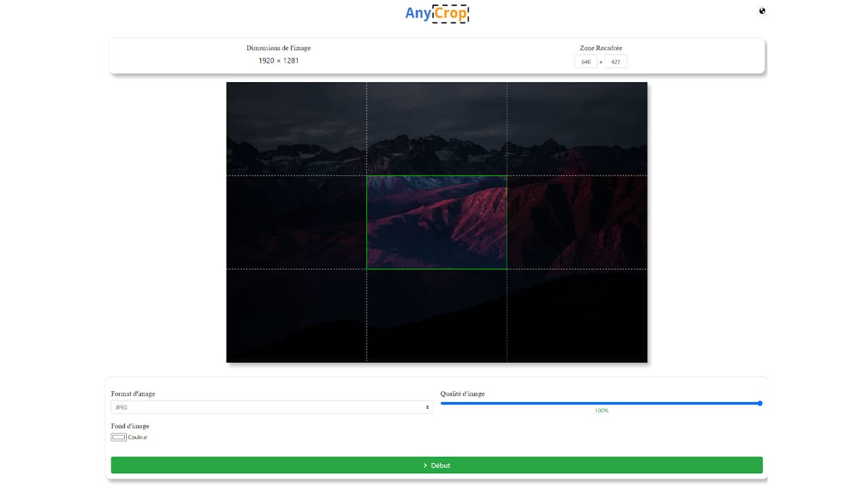
Task: Click the Dimensions de l'image label
Action: point(279,48)
